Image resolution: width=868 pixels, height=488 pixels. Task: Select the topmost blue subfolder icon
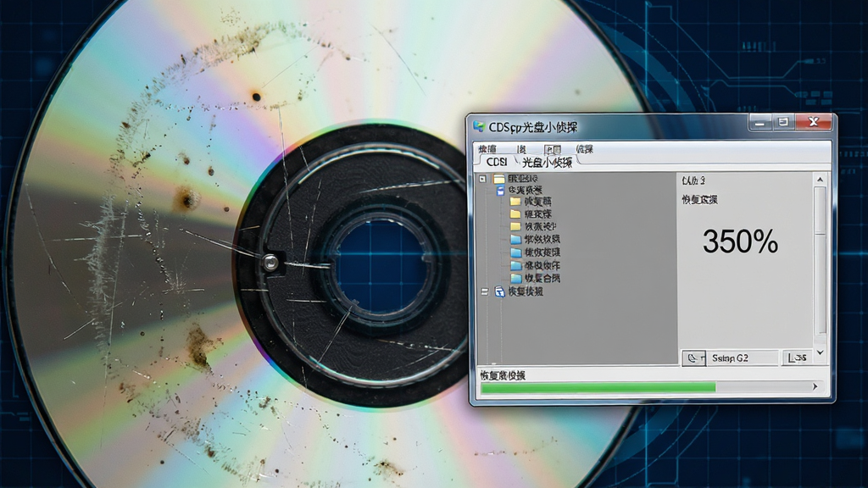tap(515, 240)
